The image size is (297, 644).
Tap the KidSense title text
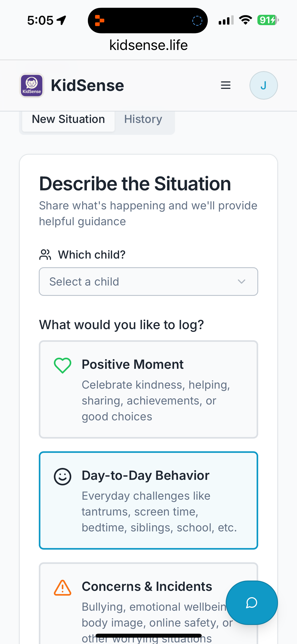click(87, 85)
